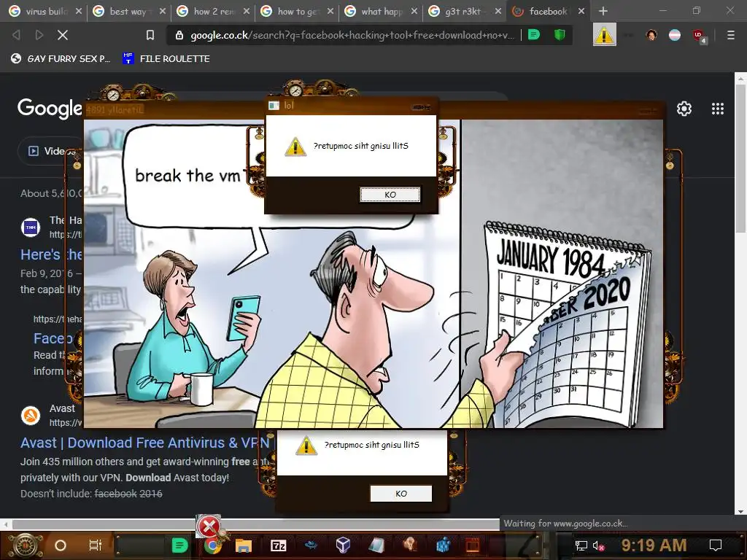Click KO in the upper lol dialog
Screen dimensions: 747x560
390,194
